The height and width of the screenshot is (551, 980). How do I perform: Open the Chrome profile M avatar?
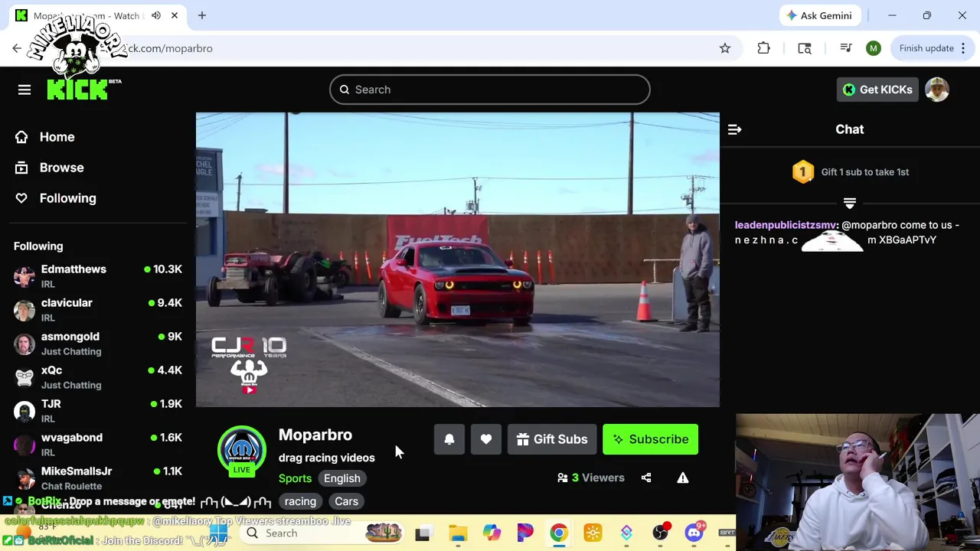(874, 48)
